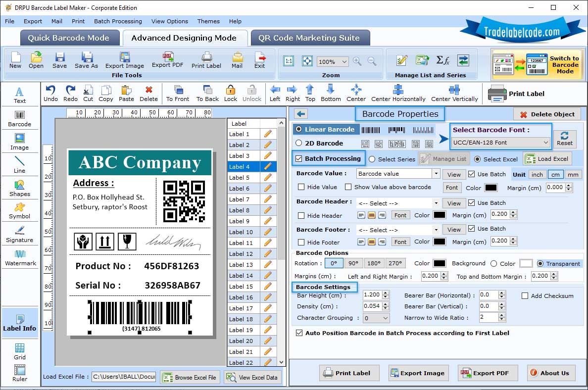Enable the Hide Header checkbox
This screenshot has width=588, height=390.
pos(301,215)
